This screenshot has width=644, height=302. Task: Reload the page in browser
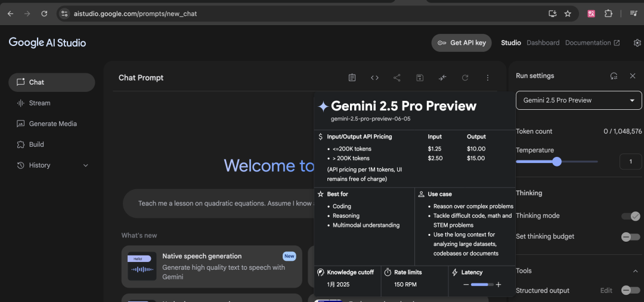tap(44, 14)
